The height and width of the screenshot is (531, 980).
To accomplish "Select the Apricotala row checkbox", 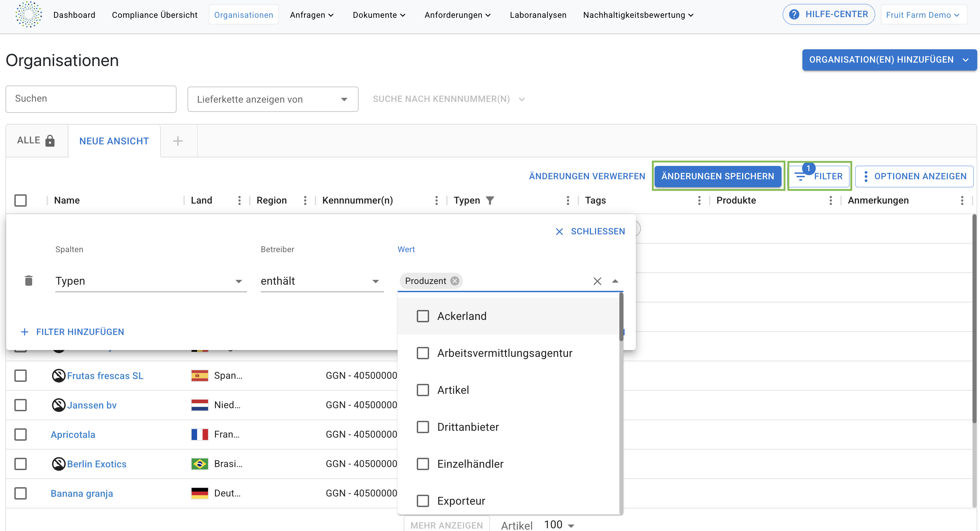I will (x=21, y=435).
